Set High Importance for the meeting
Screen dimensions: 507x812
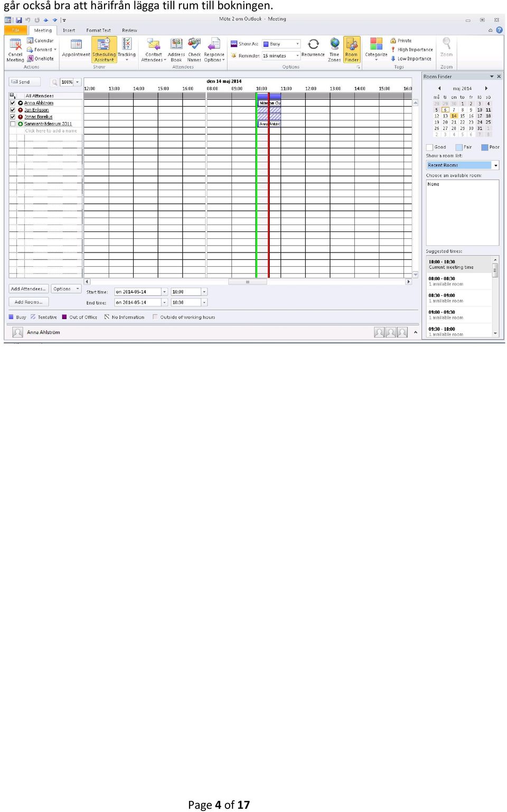(x=411, y=50)
